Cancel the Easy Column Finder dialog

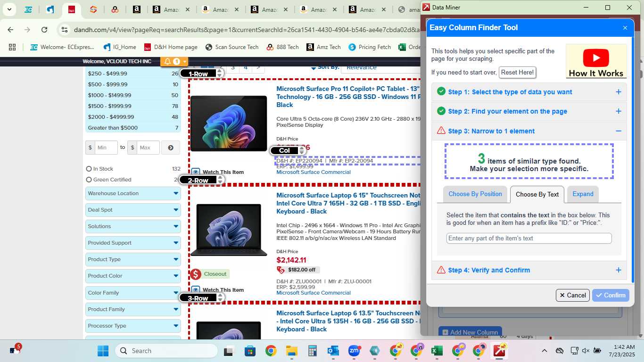click(573, 295)
